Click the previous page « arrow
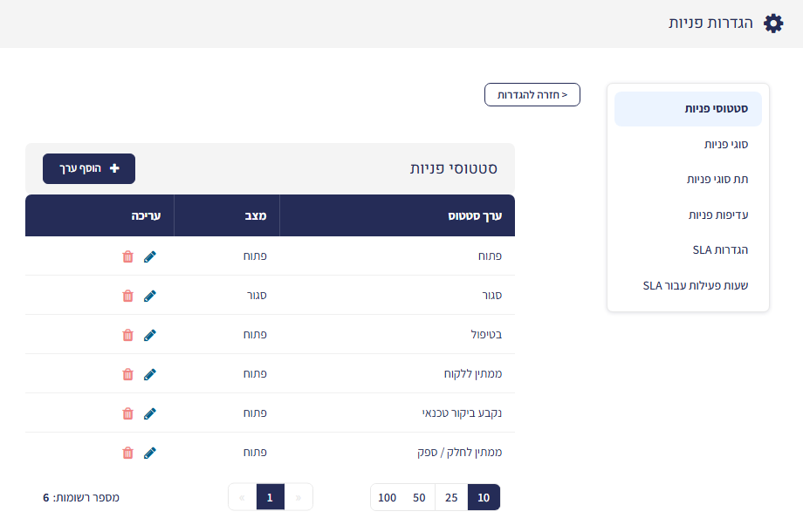Viewport: 803px width, 532px height. pyautogui.click(x=242, y=497)
